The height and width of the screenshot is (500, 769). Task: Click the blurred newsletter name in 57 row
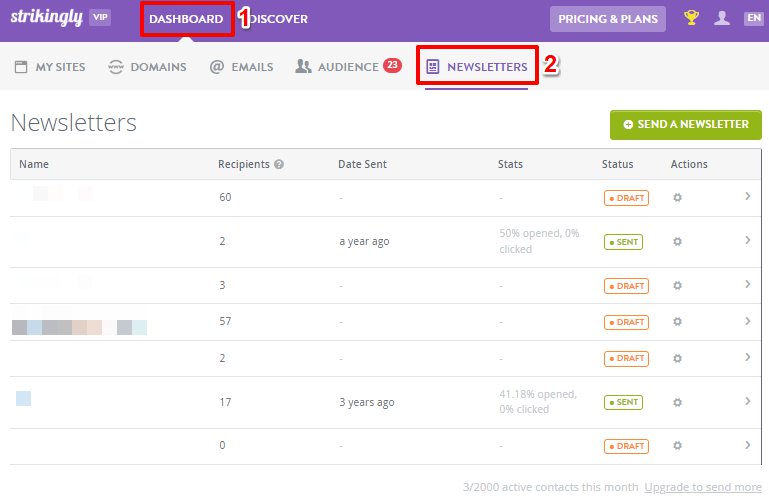79,327
